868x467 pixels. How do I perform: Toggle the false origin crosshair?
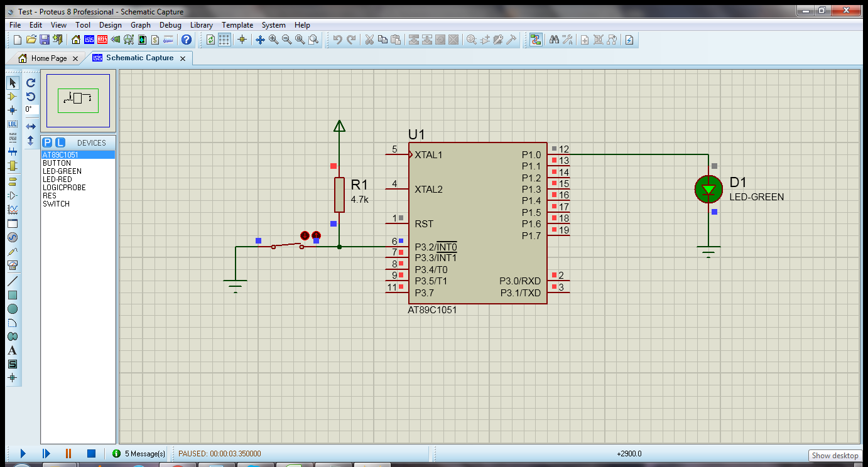(242, 40)
